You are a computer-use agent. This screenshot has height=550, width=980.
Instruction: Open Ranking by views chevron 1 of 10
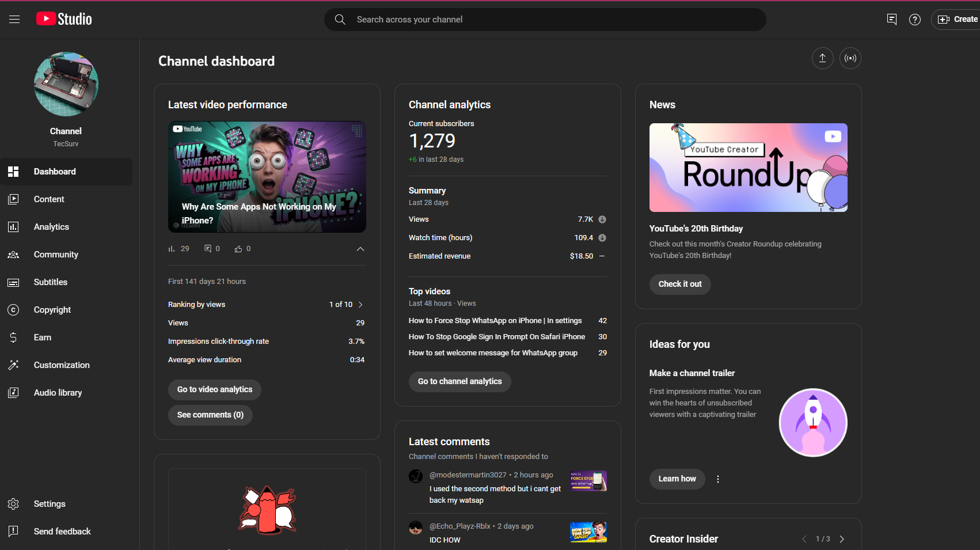tap(360, 305)
